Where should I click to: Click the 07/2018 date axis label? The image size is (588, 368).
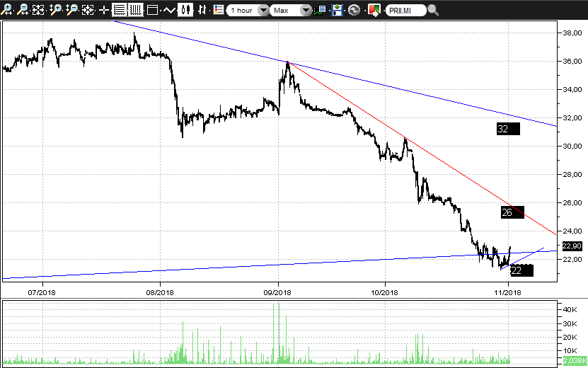(x=42, y=292)
